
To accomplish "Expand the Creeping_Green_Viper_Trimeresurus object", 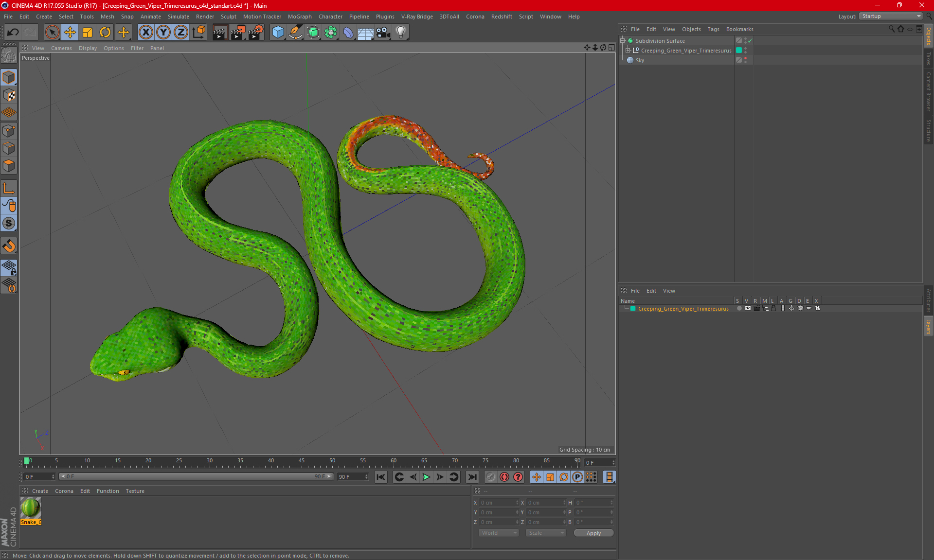I will (x=628, y=51).
